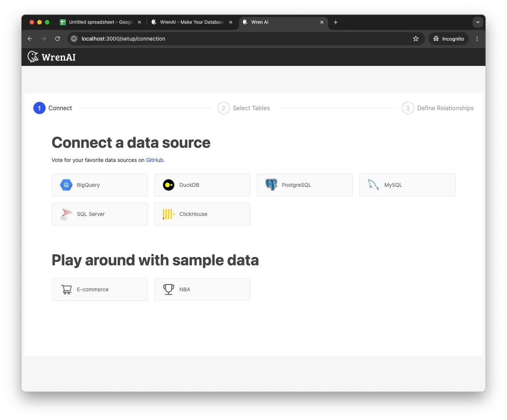Expand the tab search dropdown arrow
This screenshot has width=507, height=420.
478,22
